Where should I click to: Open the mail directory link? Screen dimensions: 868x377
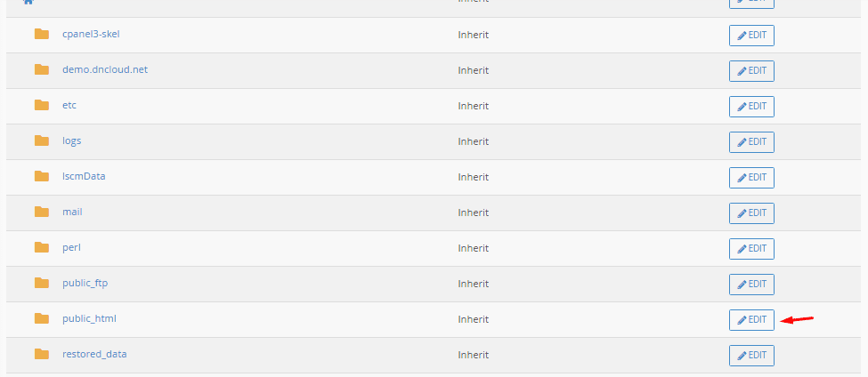(x=72, y=212)
